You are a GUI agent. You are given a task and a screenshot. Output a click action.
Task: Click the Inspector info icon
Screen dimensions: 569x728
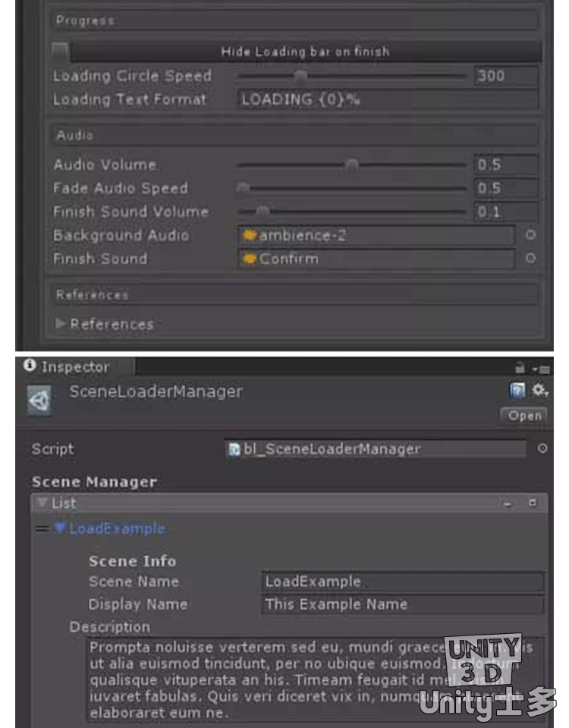pos(30,366)
